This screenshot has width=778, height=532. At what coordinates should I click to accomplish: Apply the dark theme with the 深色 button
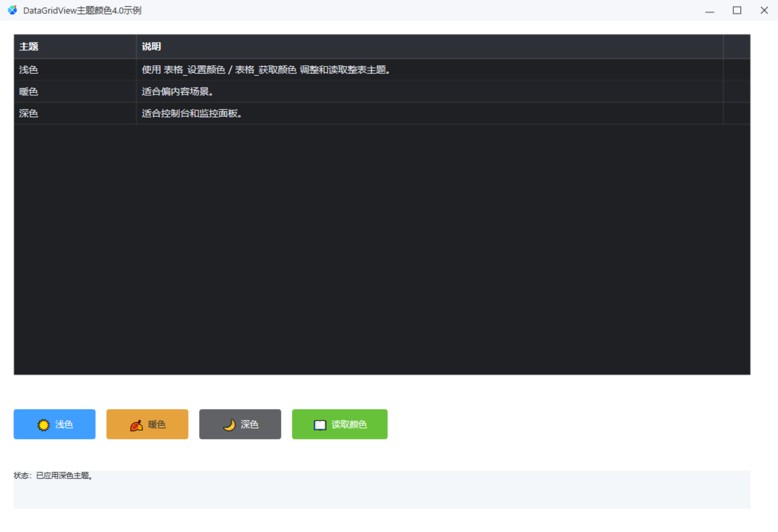(x=240, y=424)
